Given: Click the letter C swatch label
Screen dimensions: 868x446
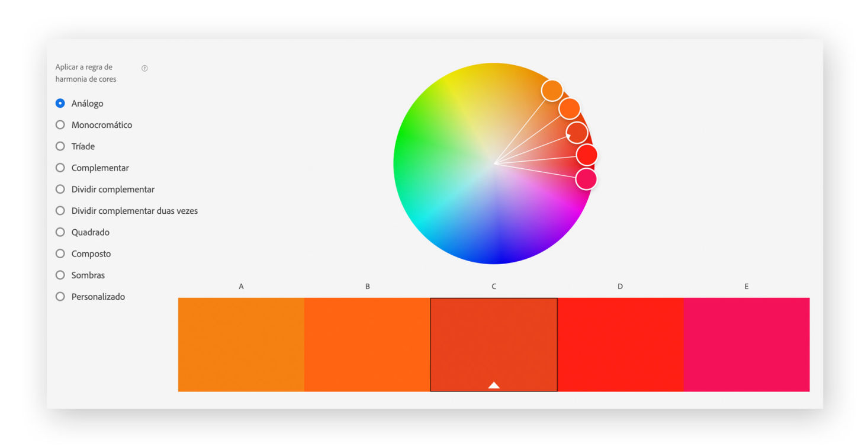Looking at the screenshot, I should pyautogui.click(x=494, y=287).
